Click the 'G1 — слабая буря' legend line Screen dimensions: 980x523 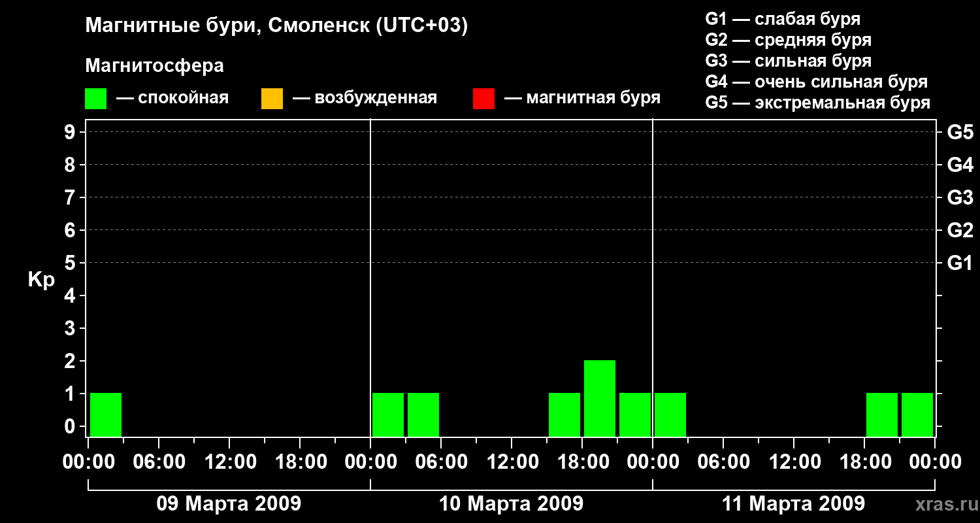pos(783,18)
